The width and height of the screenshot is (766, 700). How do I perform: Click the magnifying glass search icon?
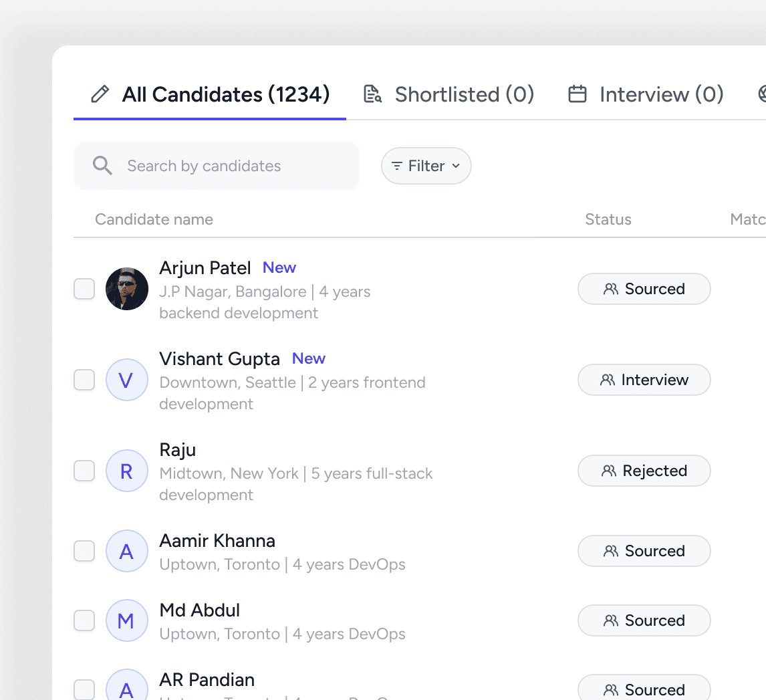click(102, 166)
